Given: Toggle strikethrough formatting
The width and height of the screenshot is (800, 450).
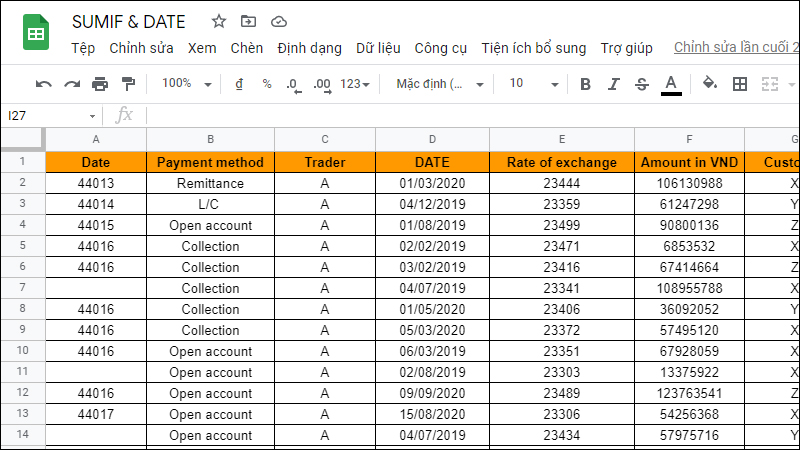Looking at the screenshot, I should pyautogui.click(x=641, y=84).
